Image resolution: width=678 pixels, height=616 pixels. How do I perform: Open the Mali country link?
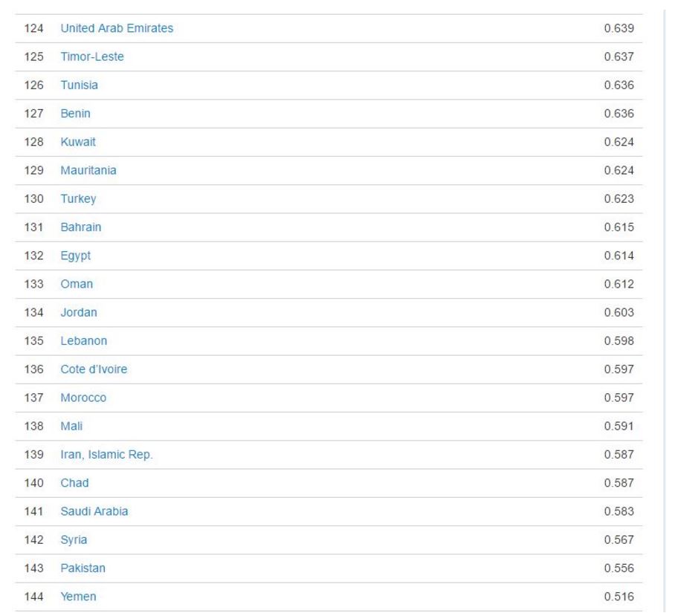point(71,426)
